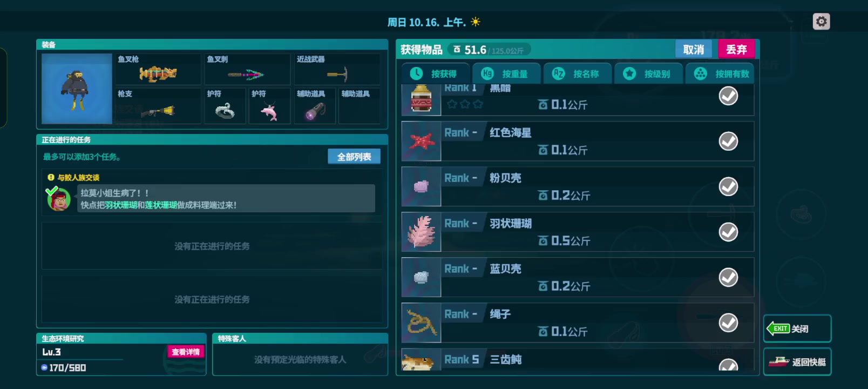Select the harpoon gun equipment slot
The width and height of the screenshot is (868, 389).
[x=158, y=69]
